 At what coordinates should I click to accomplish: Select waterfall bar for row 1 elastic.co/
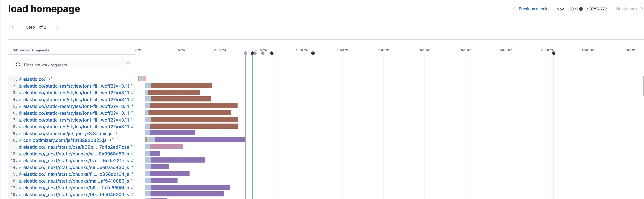point(142,78)
